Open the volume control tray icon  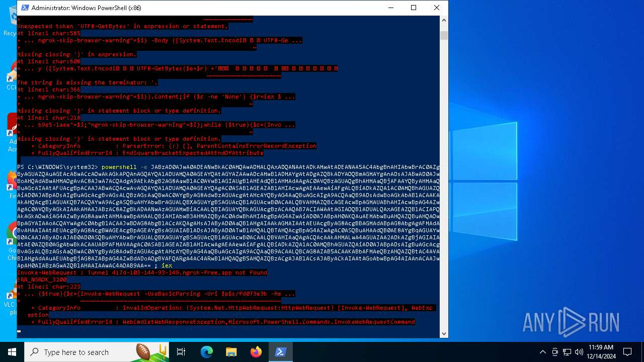[x=579, y=352]
